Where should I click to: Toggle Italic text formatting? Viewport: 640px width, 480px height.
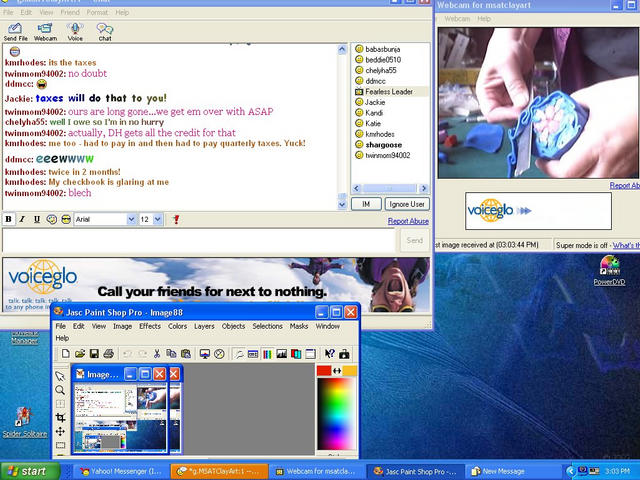(22, 220)
